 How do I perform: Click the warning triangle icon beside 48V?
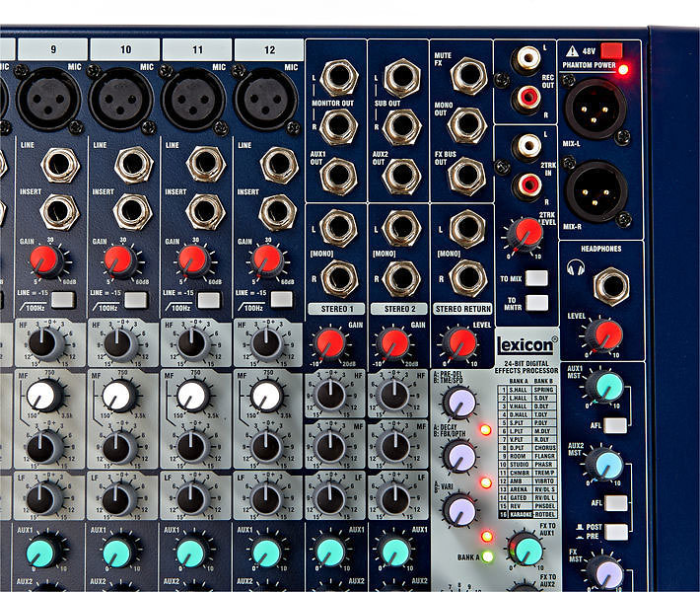coord(572,51)
